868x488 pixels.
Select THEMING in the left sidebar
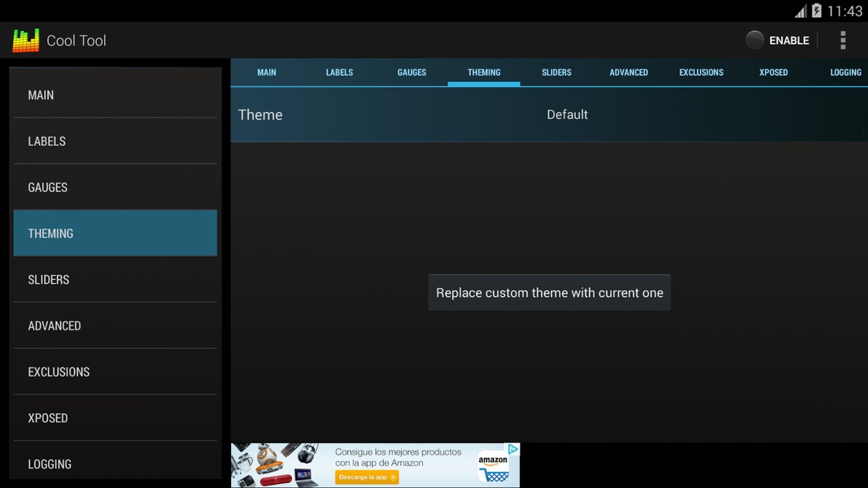click(x=116, y=233)
